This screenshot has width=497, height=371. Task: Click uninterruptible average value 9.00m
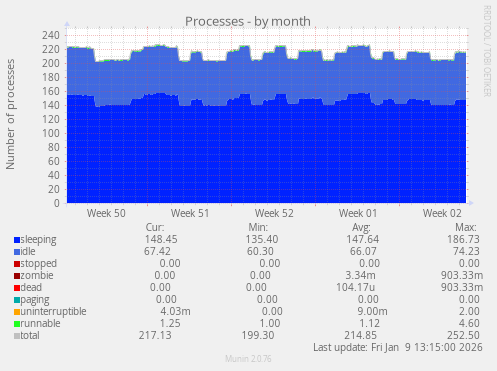372,311
